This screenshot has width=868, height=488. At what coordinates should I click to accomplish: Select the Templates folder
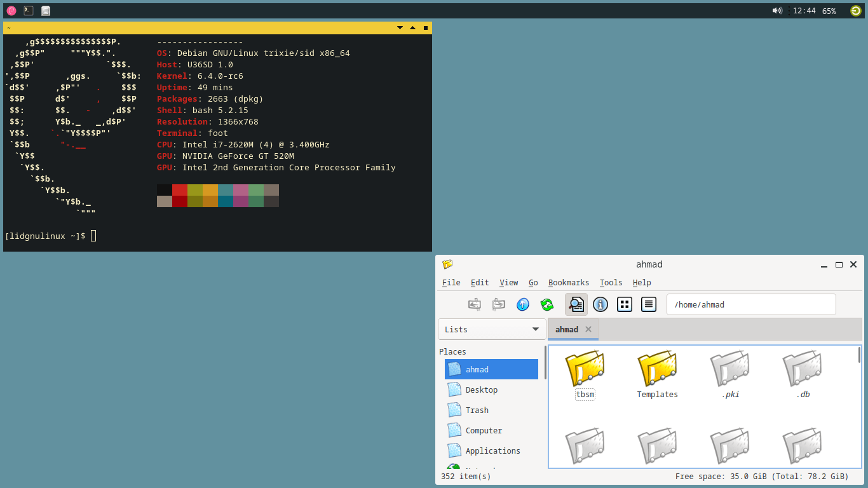657,375
